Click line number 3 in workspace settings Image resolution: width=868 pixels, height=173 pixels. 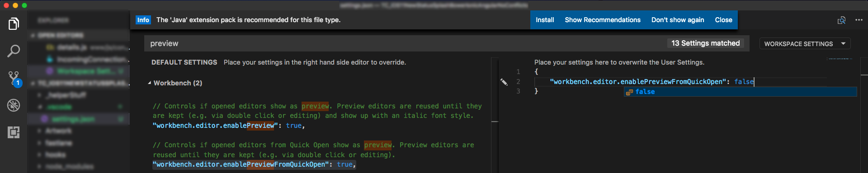click(518, 91)
